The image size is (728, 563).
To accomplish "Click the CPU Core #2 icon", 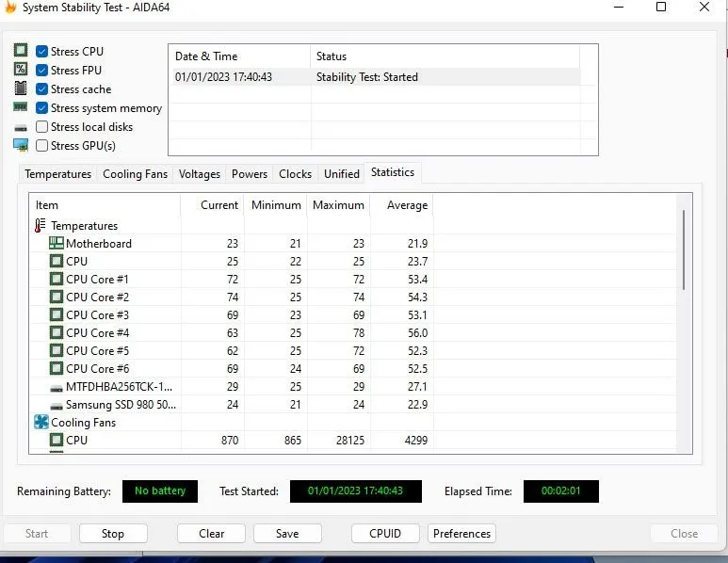I will (57, 297).
